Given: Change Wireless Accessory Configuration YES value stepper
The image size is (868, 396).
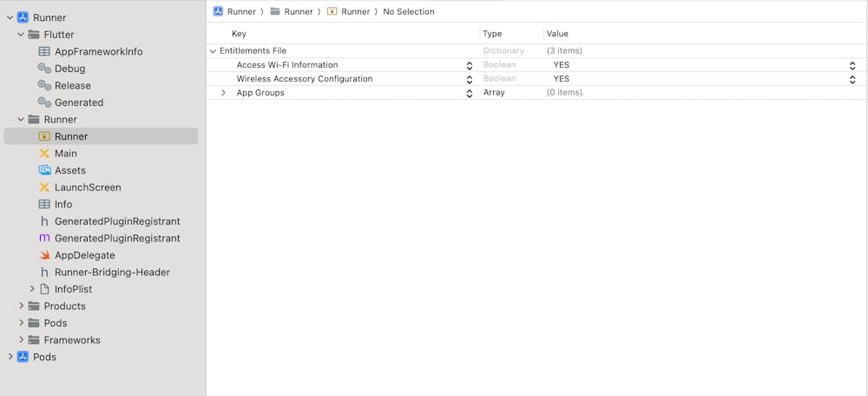Looking at the screenshot, I should pyautogui.click(x=853, y=79).
